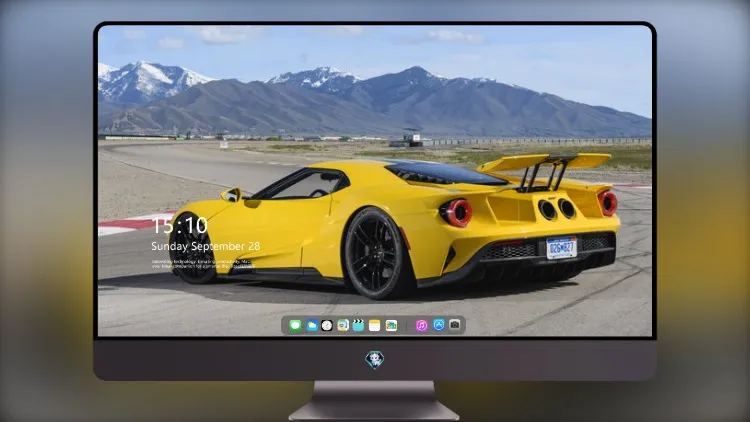Screen dimensions: 750x422
Task: Open the Camera app in dock
Action: (455, 325)
